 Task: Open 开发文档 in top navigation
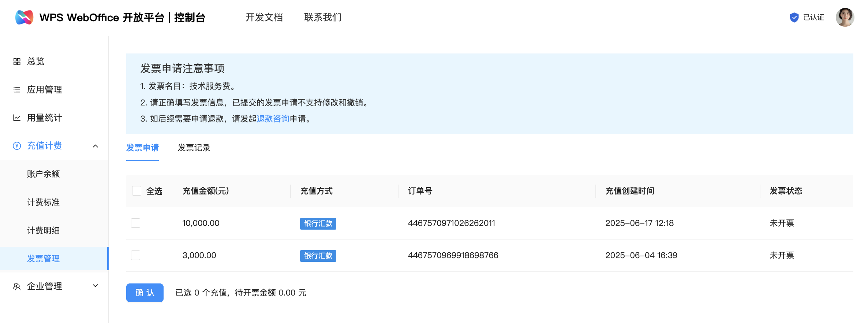pyautogui.click(x=264, y=17)
